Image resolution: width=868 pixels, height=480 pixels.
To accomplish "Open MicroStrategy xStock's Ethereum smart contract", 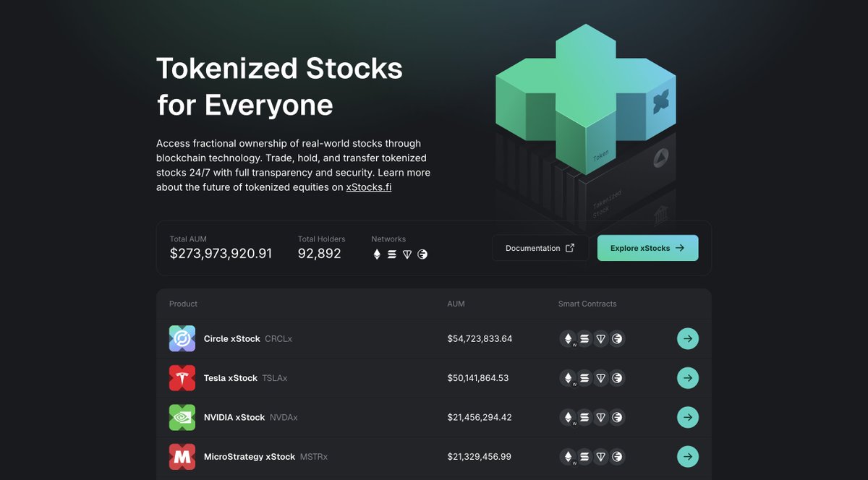I will [x=568, y=456].
